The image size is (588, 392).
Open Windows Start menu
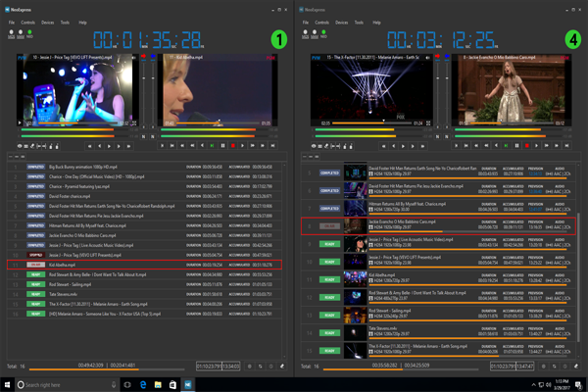point(8,384)
